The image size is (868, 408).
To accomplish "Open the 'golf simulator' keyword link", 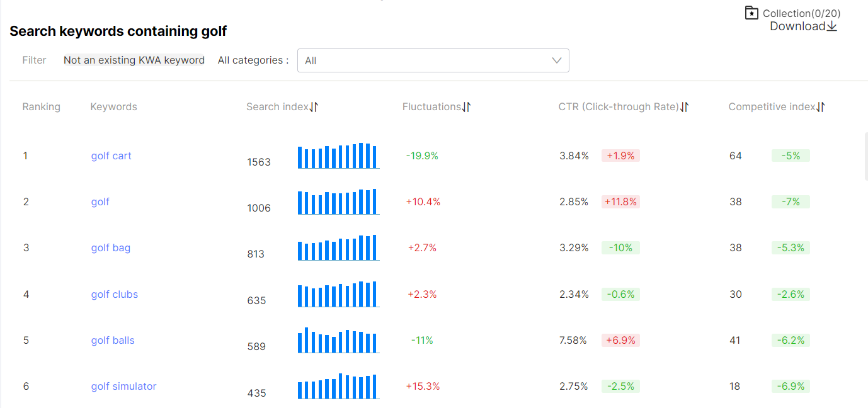I will 123,386.
